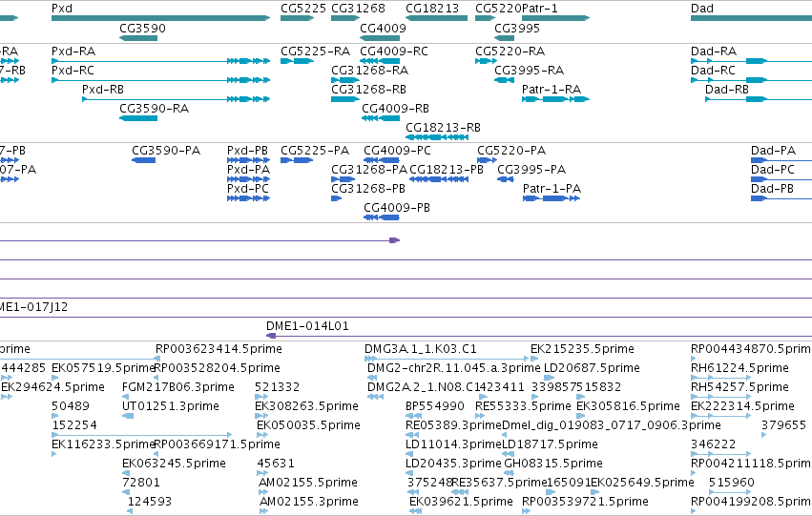Select the EK222314.5prime EST
This screenshot has height=516, width=812.
(720, 416)
